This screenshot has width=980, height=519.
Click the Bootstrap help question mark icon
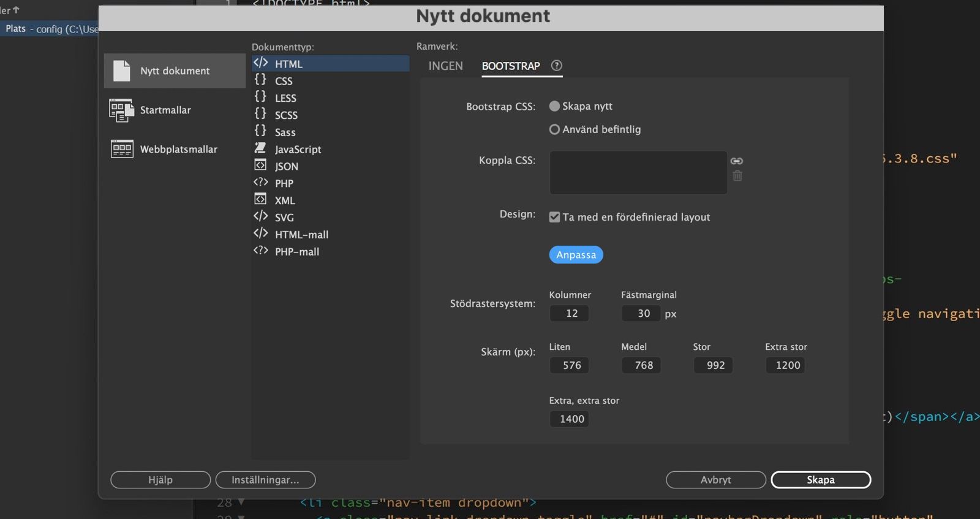coord(557,66)
